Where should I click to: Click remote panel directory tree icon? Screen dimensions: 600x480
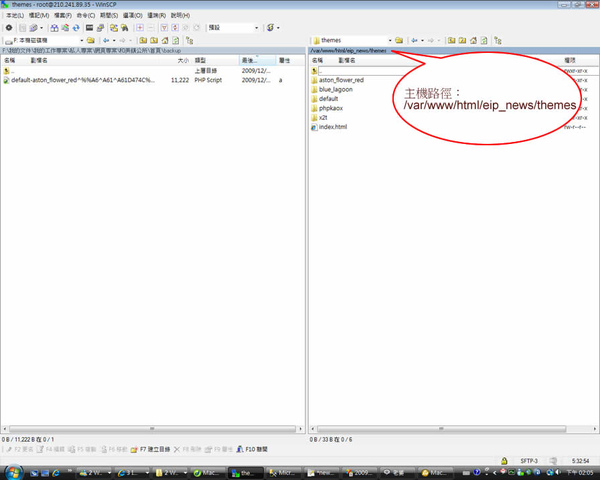pyautogui.click(x=498, y=40)
